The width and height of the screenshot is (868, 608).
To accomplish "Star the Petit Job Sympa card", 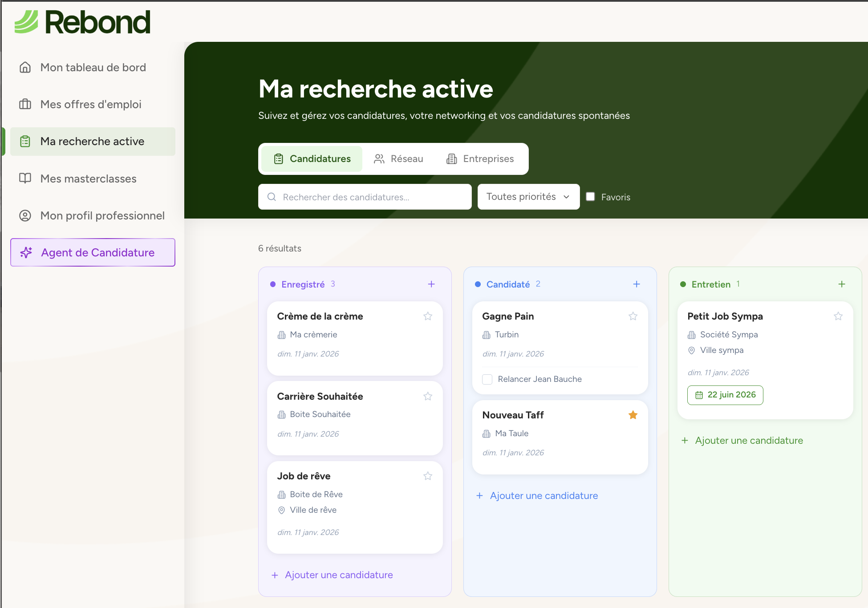I will click(x=838, y=316).
